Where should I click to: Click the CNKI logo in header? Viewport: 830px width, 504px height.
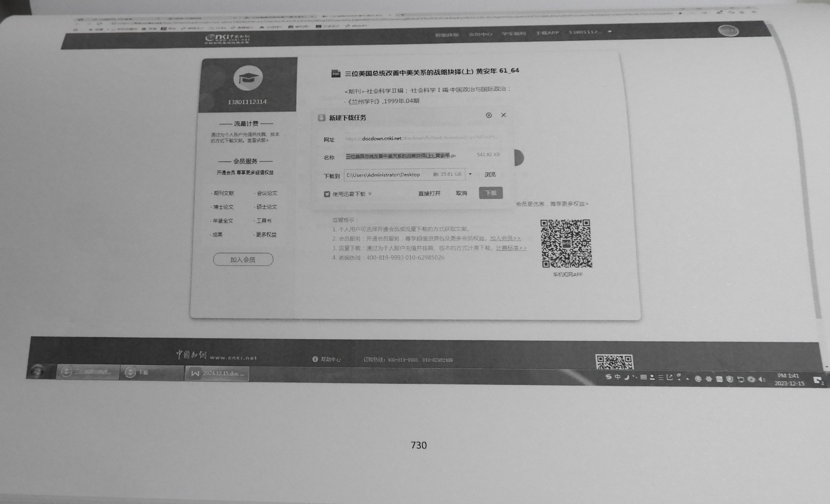click(x=227, y=39)
